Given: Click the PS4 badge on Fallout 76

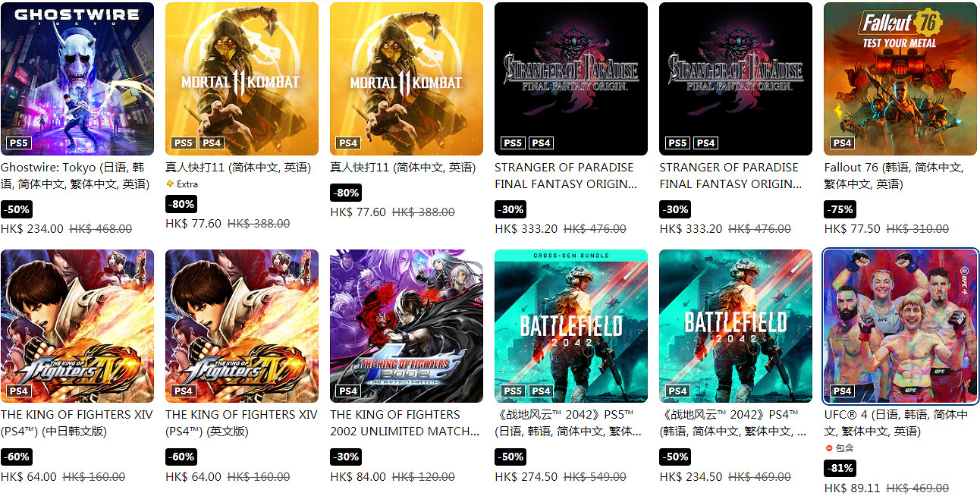Looking at the screenshot, I should click(842, 143).
